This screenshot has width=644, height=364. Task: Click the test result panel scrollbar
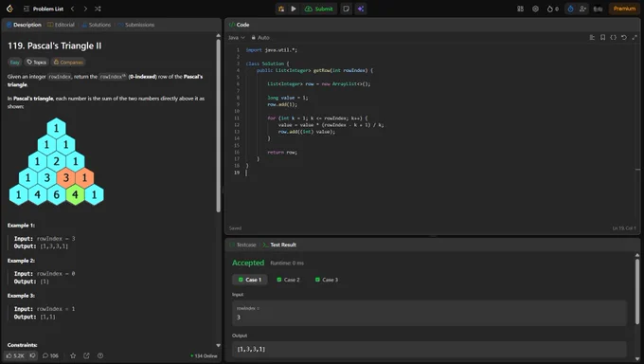[x=637, y=291]
